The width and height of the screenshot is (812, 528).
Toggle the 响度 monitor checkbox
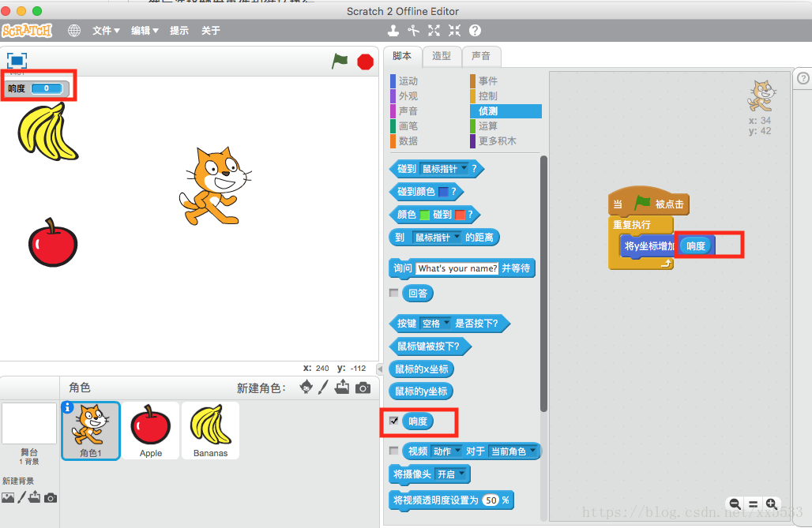393,421
